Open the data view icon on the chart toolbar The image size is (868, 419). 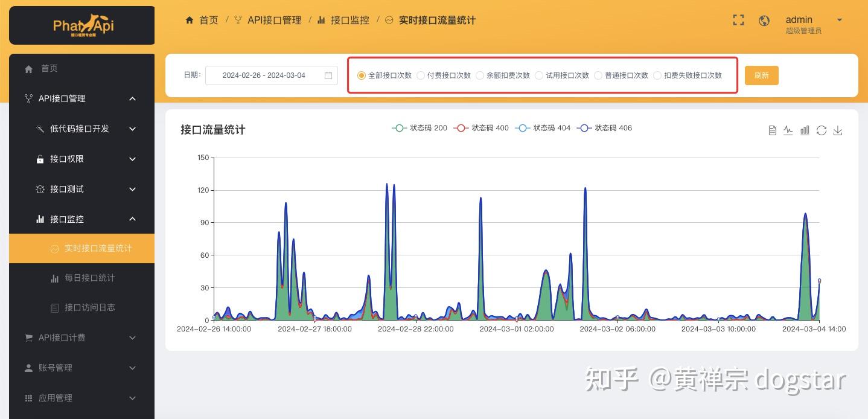click(x=772, y=130)
